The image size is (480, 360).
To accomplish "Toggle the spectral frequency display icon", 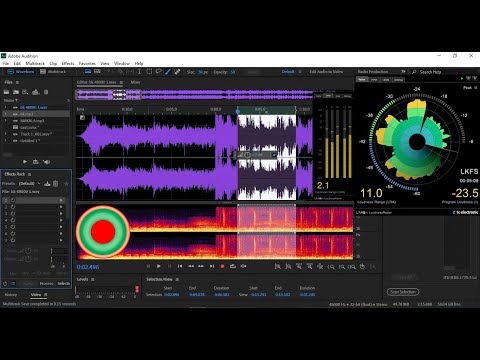I will click(x=88, y=72).
